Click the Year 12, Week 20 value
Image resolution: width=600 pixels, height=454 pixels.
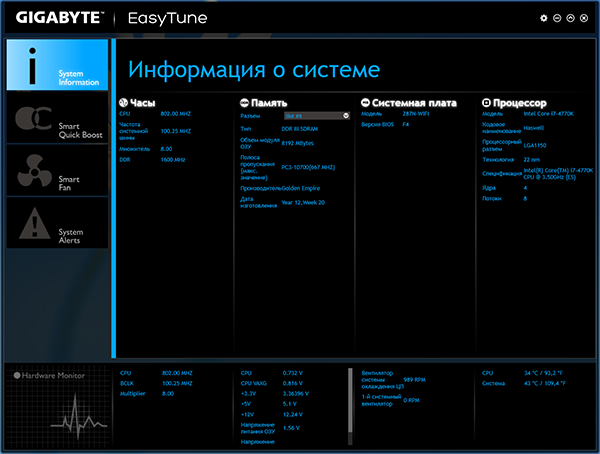point(303,203)
